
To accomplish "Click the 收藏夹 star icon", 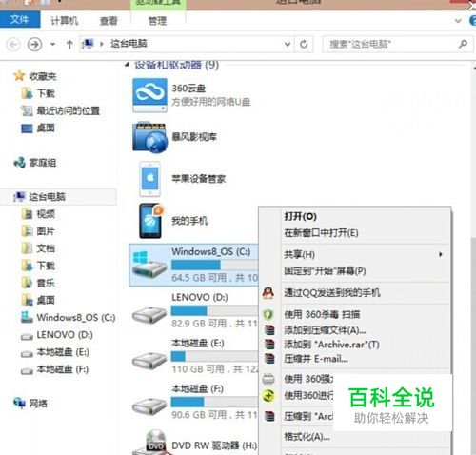I will click(19, 76).
